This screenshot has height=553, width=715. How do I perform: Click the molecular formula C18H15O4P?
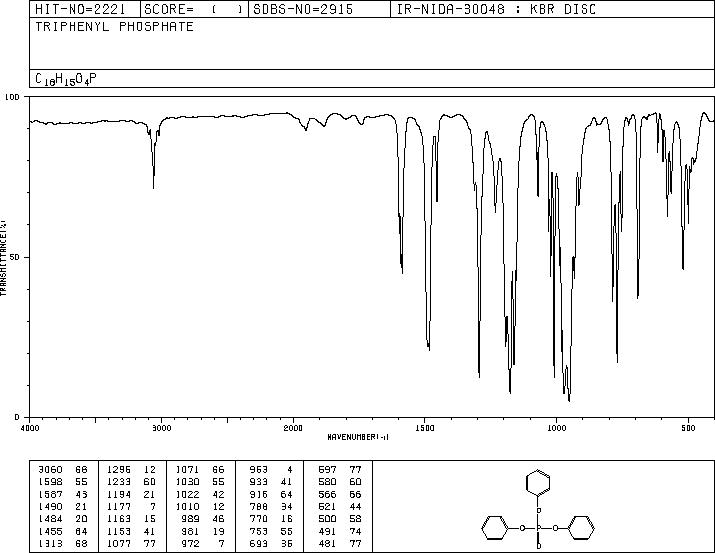[x=66, y=79]
